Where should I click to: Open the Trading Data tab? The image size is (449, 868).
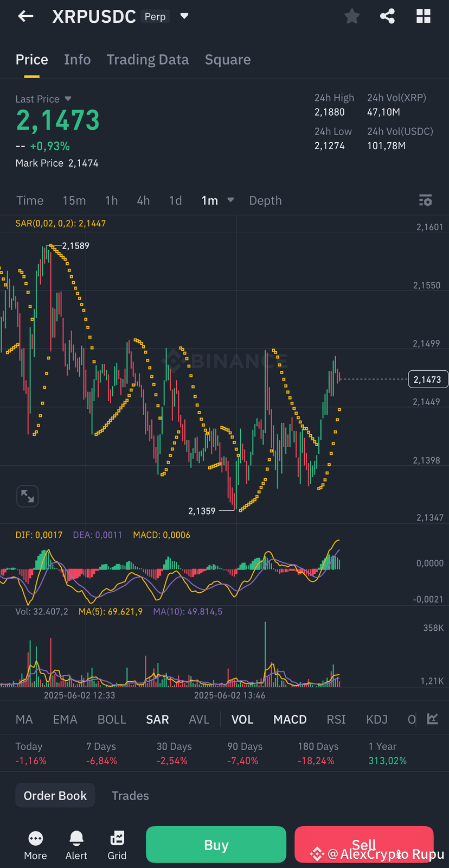pyautogui.click(x=147, y=60)
